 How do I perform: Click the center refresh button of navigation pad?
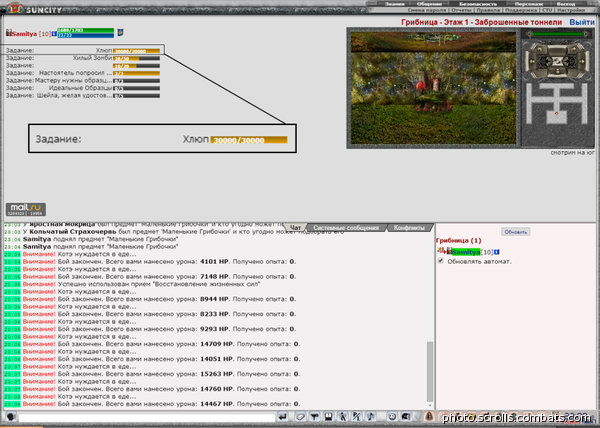pyautogui.click(x=557, y=60)
